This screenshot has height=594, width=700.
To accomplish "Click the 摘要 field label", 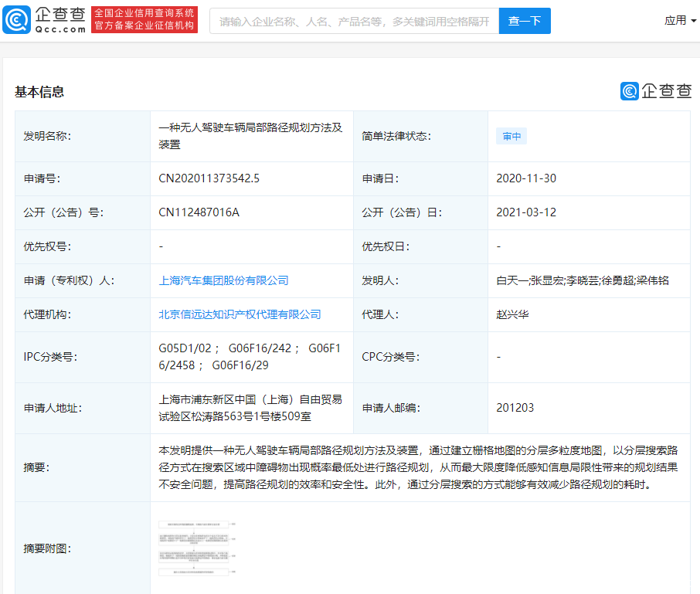I will click(36, 467).
